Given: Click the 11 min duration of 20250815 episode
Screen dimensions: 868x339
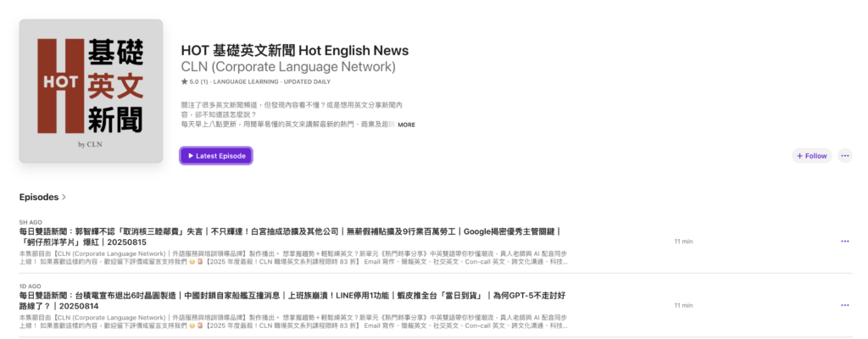Looking at the screenshot, I should coord(684,242).
